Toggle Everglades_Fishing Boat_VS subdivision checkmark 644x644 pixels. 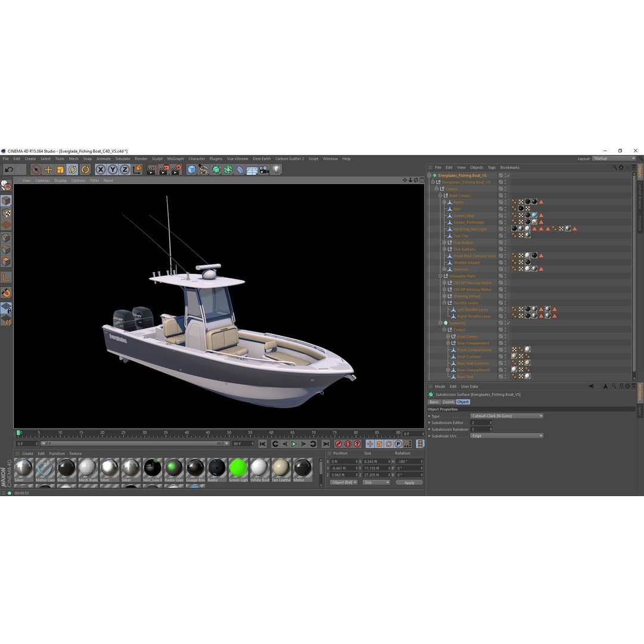[x=509, y=175]
